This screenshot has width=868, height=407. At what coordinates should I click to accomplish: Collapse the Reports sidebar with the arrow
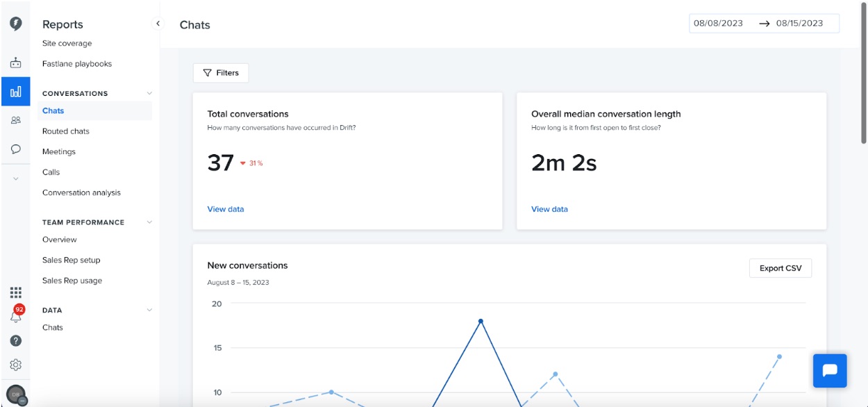tap(158, 24)
